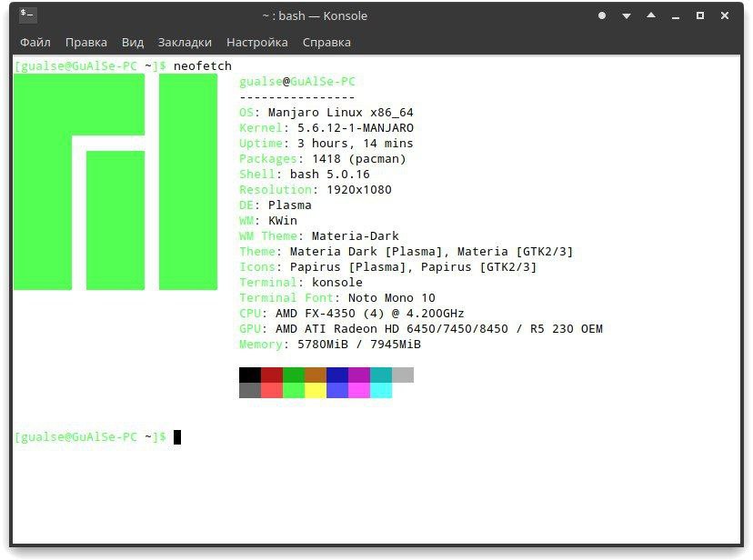
Task: Click the dark gray color block
Action: click(x=250, y=390)
